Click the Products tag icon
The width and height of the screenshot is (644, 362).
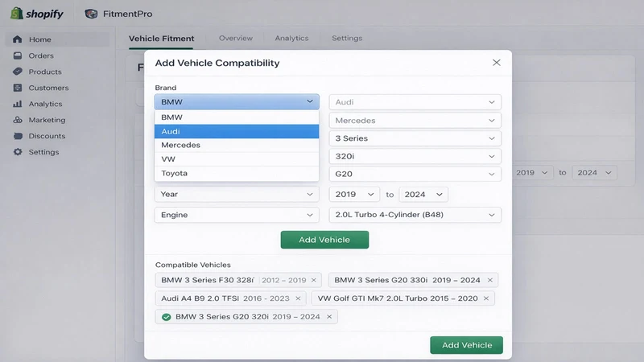pyautogui.click(x=17, y=72)
